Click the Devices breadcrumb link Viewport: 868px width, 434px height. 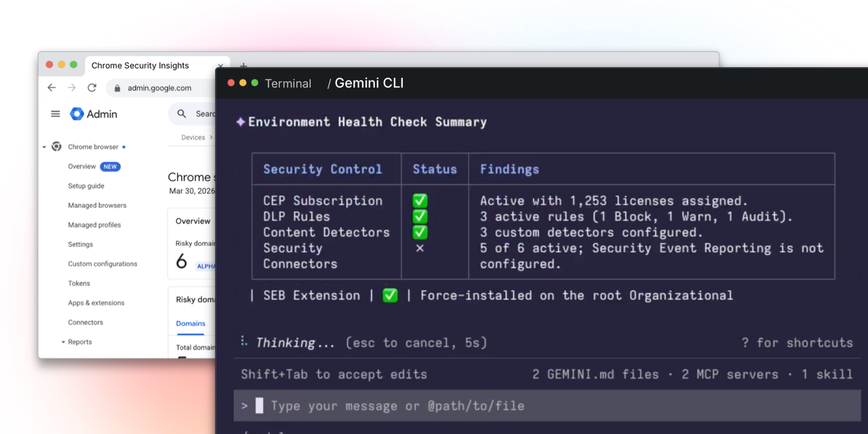coord(193,138)
